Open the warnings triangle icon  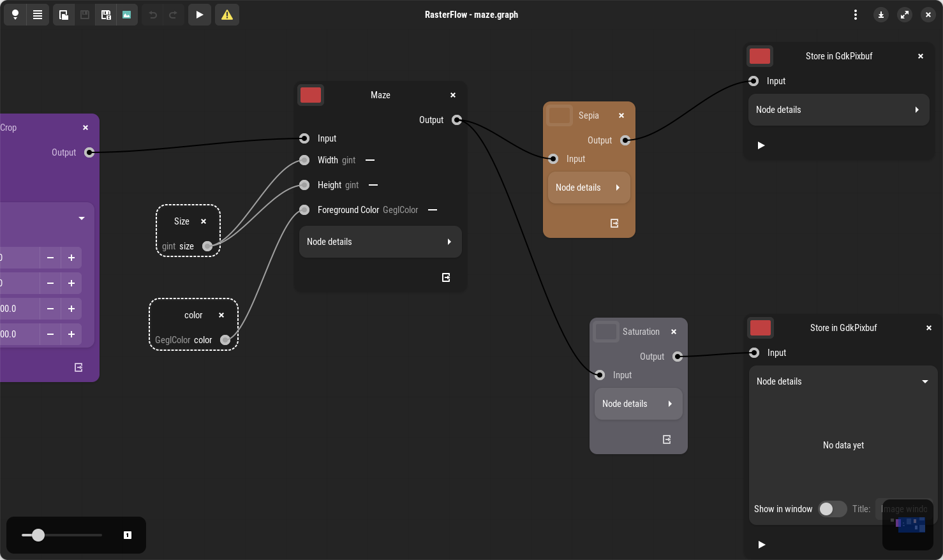[227, 15]
